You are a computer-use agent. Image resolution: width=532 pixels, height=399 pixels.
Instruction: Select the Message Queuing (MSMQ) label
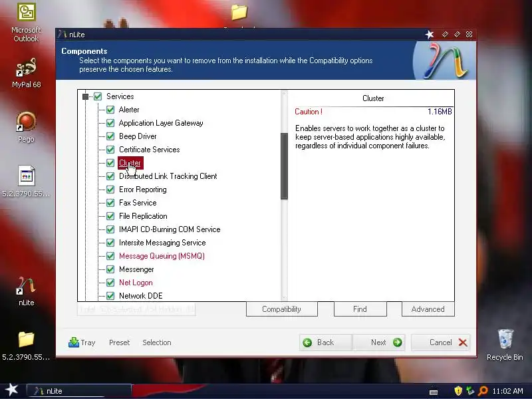162,256
